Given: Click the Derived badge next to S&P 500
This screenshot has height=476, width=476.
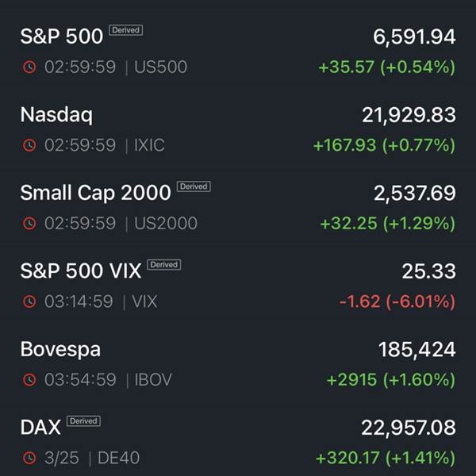Looking at the screenshot, I should click(126, 30).
